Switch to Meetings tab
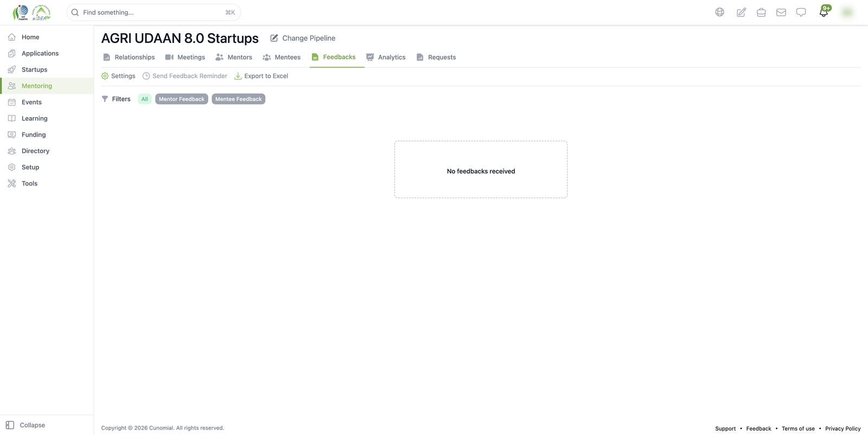This screenshot has height=435, width=868. [x=185, y=57]
